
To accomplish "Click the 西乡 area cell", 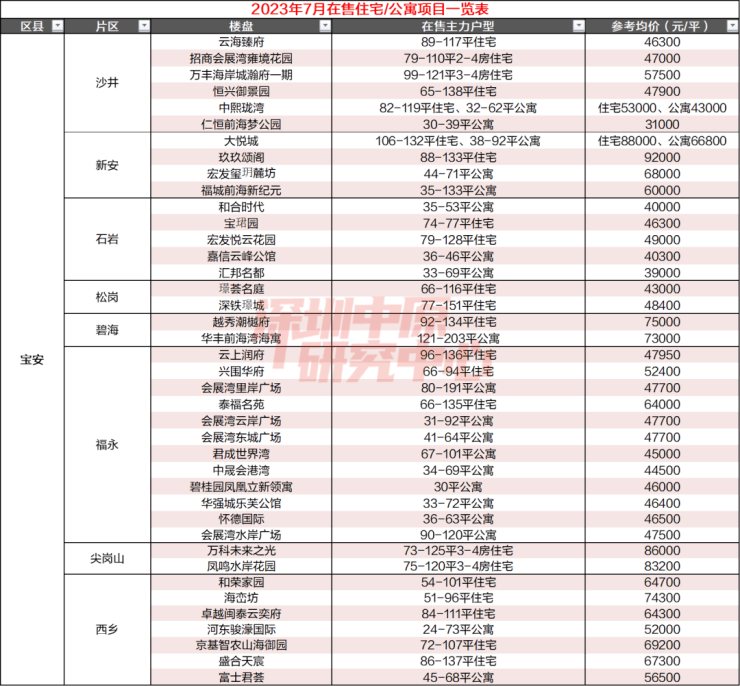I will click(108, 629).
